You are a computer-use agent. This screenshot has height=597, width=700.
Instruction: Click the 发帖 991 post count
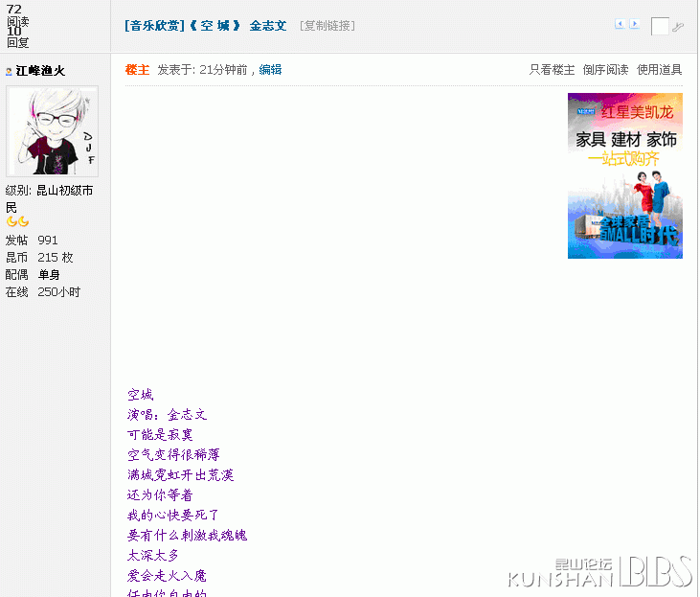(x=32, y=241)
